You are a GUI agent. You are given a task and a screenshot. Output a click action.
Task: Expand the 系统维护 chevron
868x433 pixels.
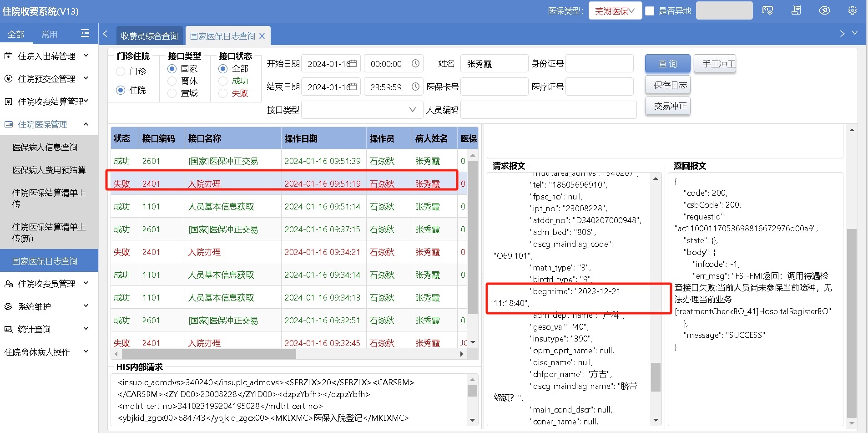pyautogui.click(x=86, y=306)
